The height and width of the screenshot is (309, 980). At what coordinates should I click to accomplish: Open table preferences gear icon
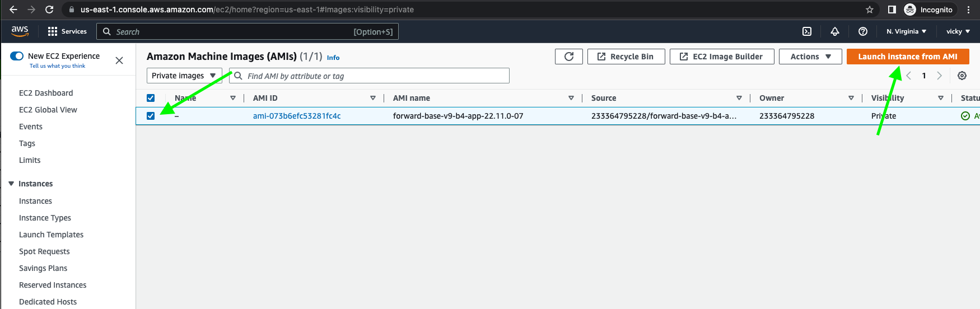[962, 76]
